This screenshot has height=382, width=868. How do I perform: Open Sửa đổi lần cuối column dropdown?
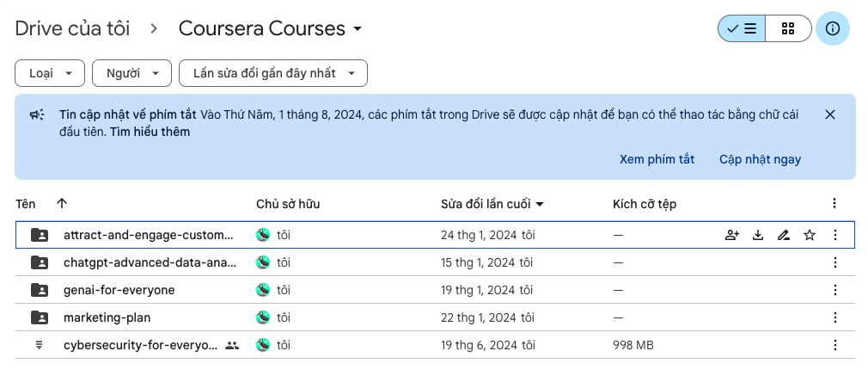pyautogui.click(x=540, y=204)
